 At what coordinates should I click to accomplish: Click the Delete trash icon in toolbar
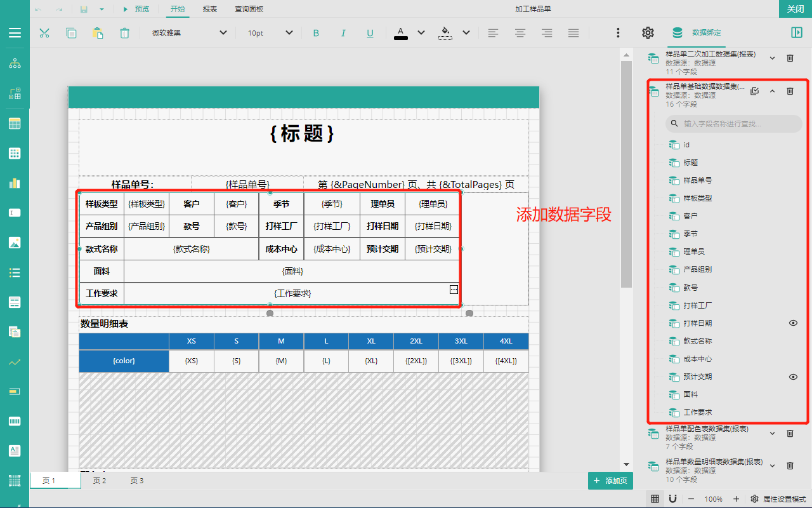(125, 33)
